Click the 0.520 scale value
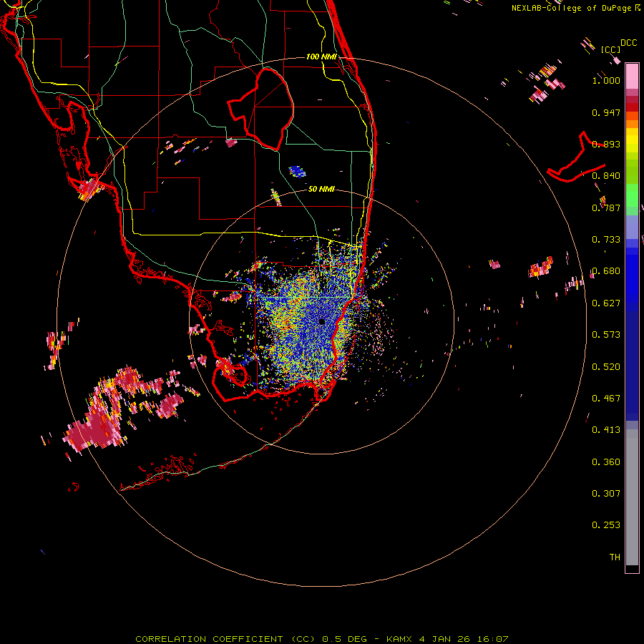 click(x=606, y=367)
